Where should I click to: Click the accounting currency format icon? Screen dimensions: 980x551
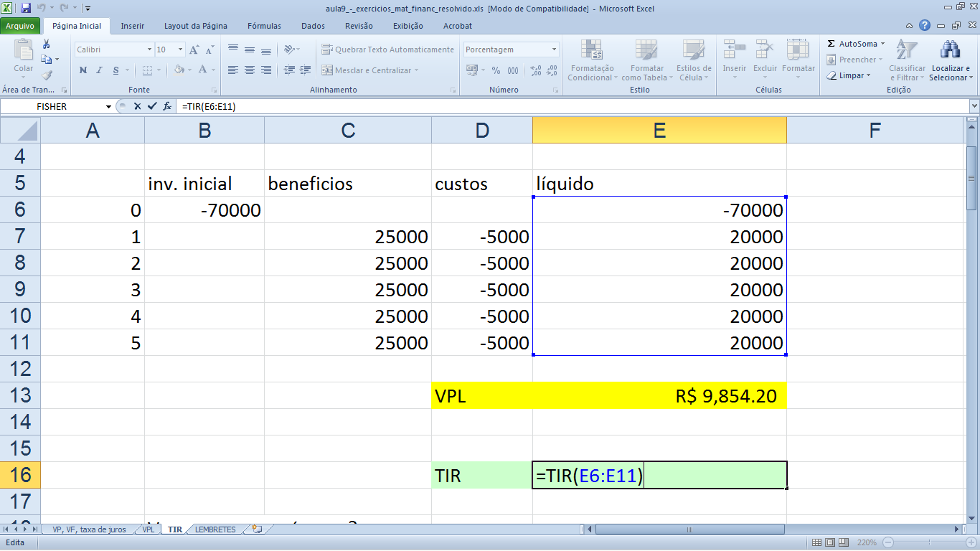[472, 70]
